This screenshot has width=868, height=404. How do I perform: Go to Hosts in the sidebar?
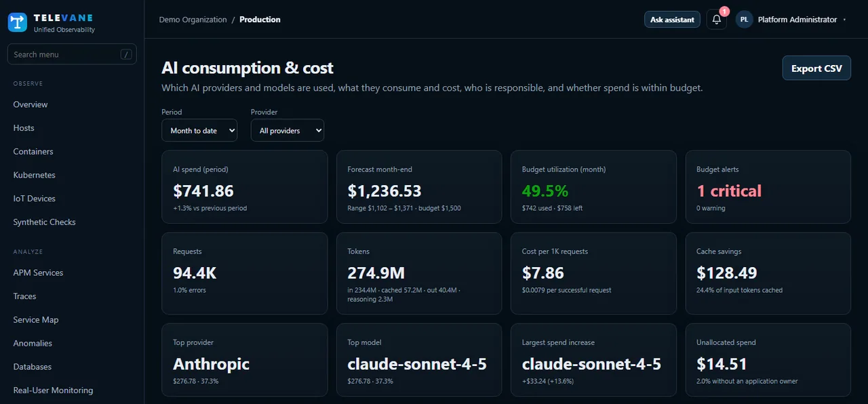pos(24,128)
